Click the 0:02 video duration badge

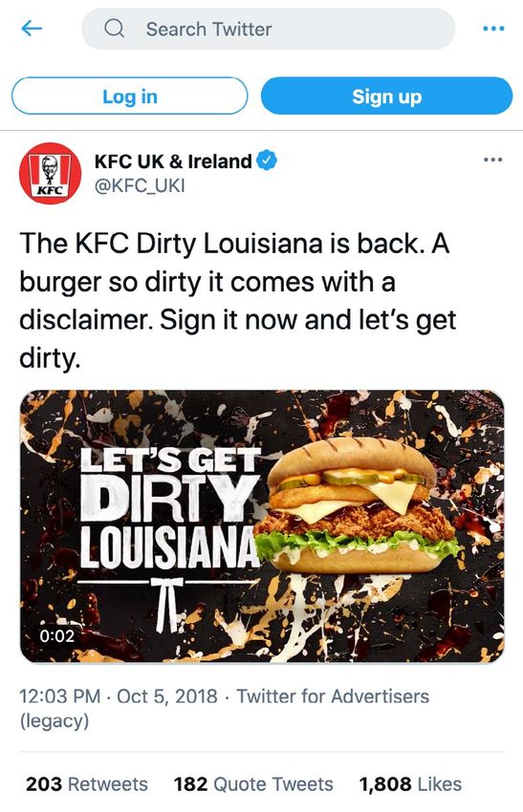(x=57, y=635)
